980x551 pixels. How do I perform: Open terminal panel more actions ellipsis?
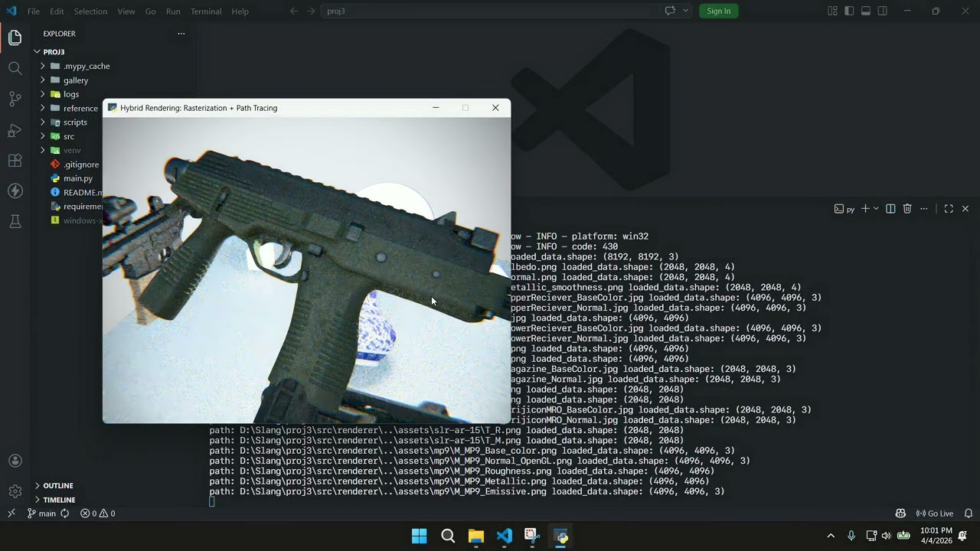924,209
